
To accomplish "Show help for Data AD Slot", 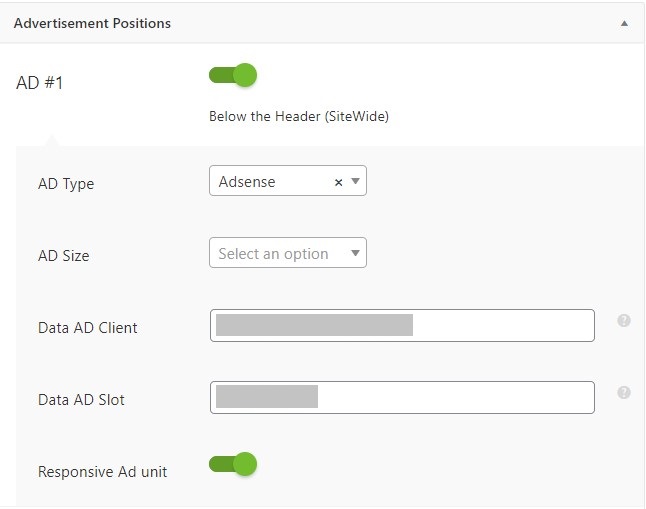I will [x=624, y=392].
